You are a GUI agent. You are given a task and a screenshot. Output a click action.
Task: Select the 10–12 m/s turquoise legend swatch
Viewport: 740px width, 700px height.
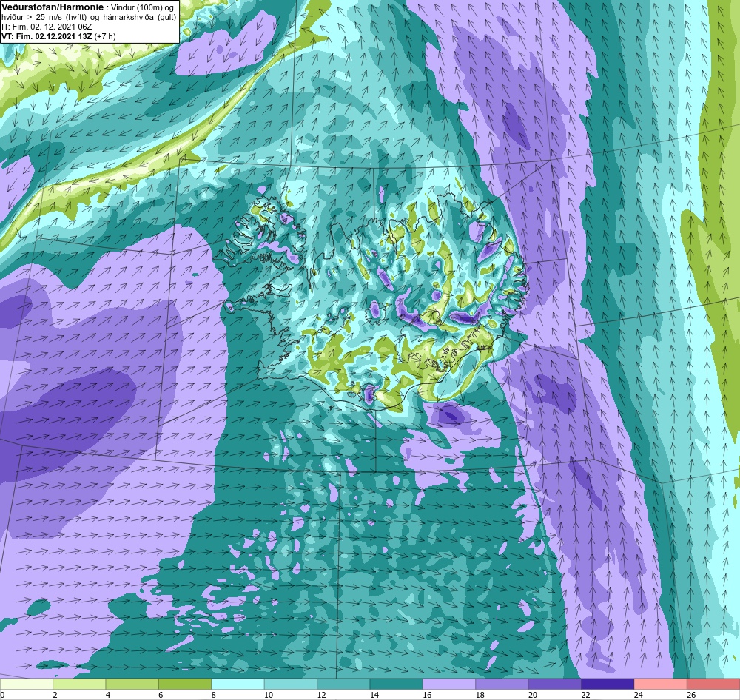(x=291, y=684)
